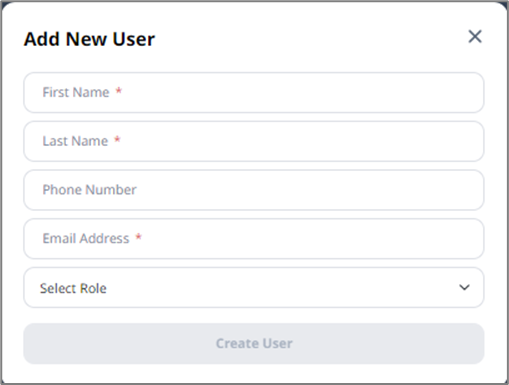Close the Add New User dialog
This screenshot has width=509, height=385.
click(x=475, y=36)
